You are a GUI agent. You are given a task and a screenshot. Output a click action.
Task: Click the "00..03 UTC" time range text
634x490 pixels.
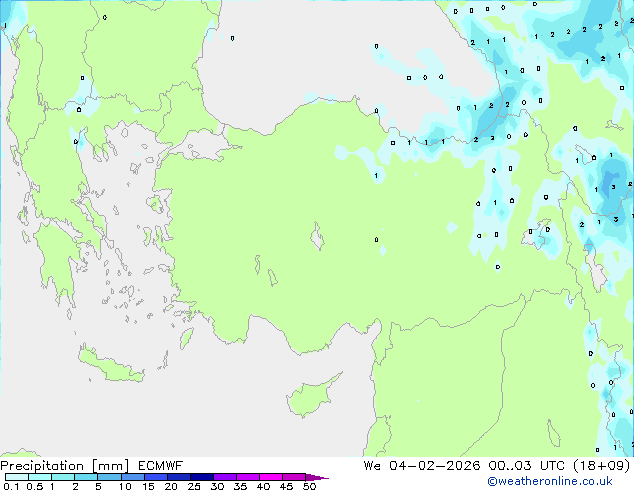pyautogui.click(x=526, y=466)
